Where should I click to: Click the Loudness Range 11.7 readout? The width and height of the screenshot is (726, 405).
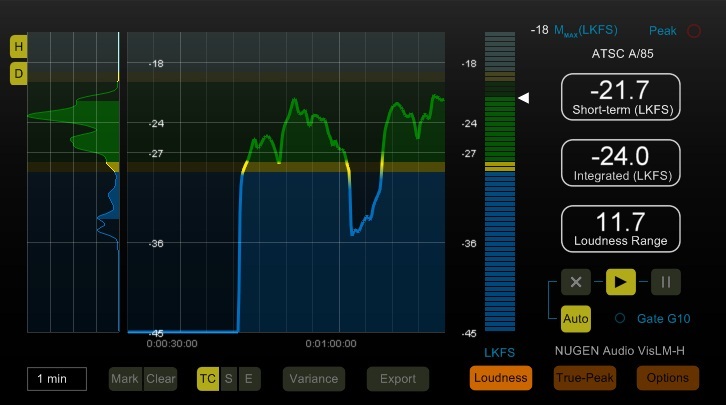(621, 229)
